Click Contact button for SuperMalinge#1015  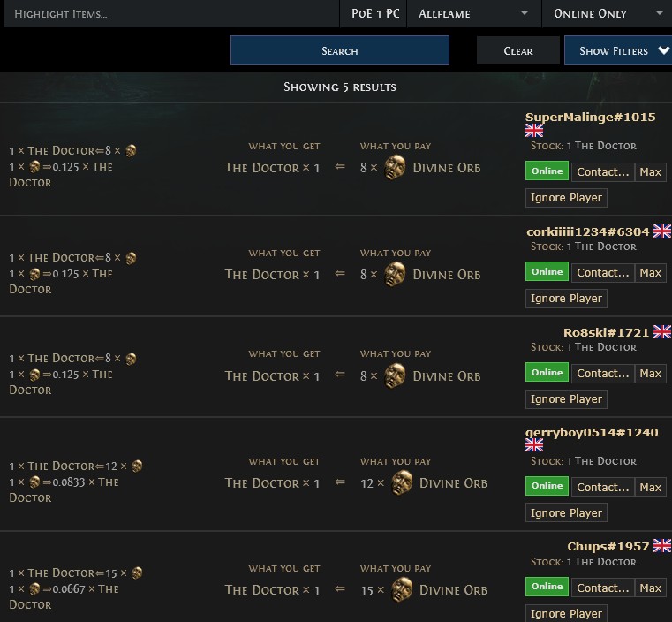click(x=602, y=172)
